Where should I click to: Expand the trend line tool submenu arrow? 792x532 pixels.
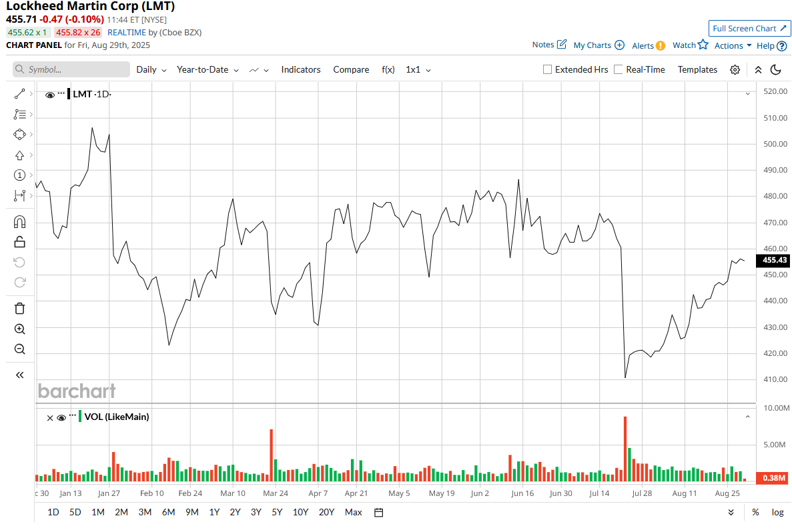31,94
